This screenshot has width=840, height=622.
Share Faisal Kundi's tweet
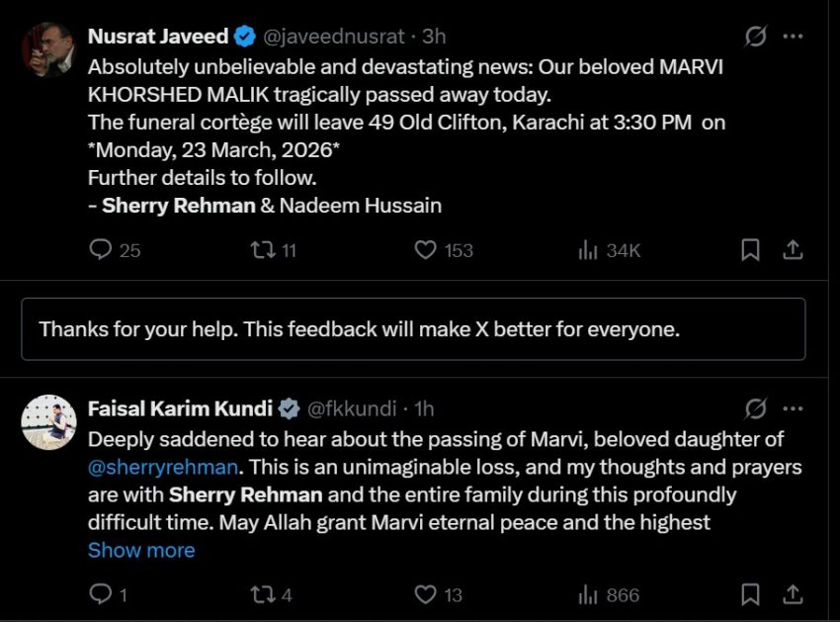tap(793, 594)
